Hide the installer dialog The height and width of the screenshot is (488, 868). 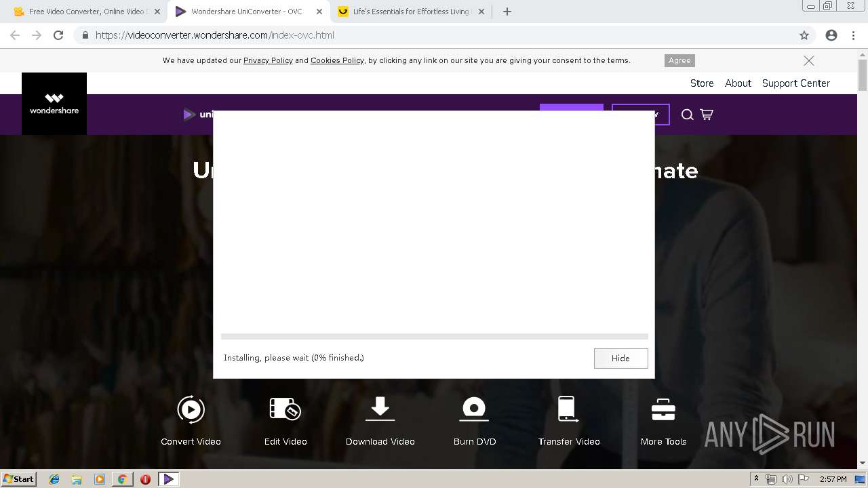[x=620, y=358]
